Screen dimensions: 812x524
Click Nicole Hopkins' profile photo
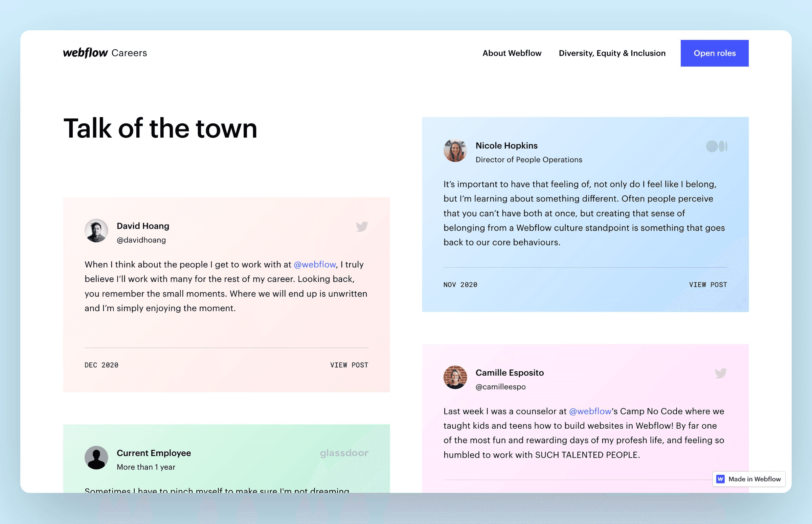(455, 150)
